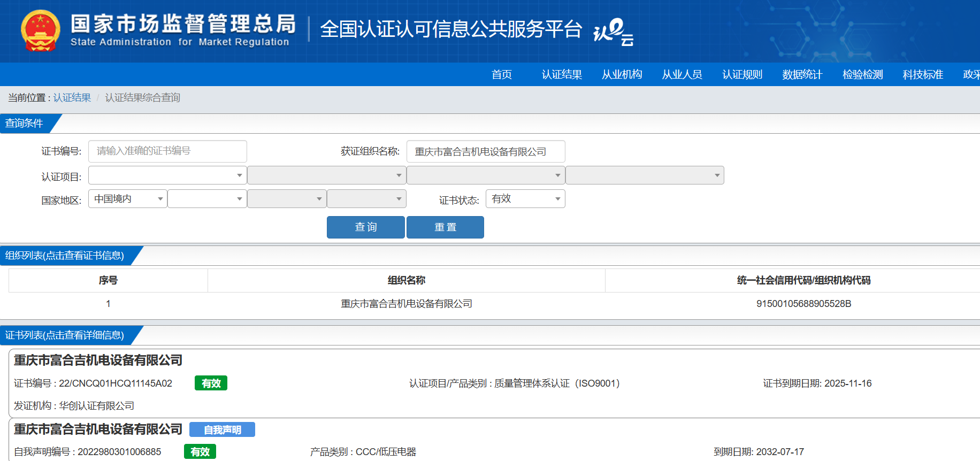
Task: Open the fourth 国家地区 dropdown
Action: click(x=366, y=199)
